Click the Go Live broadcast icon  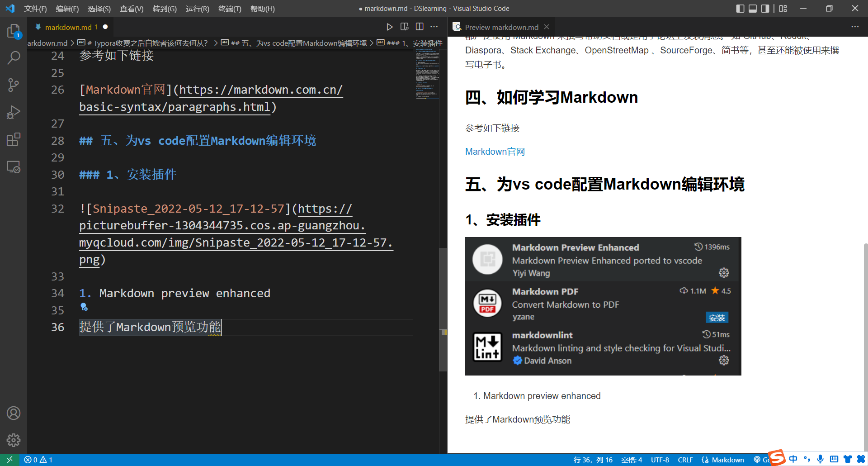point(757,460)
